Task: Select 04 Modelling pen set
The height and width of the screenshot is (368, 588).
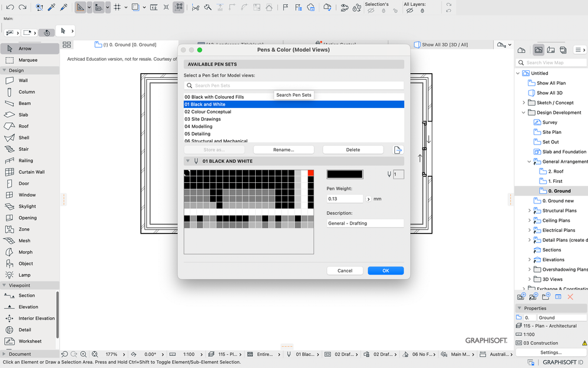Action: point(294,127)
